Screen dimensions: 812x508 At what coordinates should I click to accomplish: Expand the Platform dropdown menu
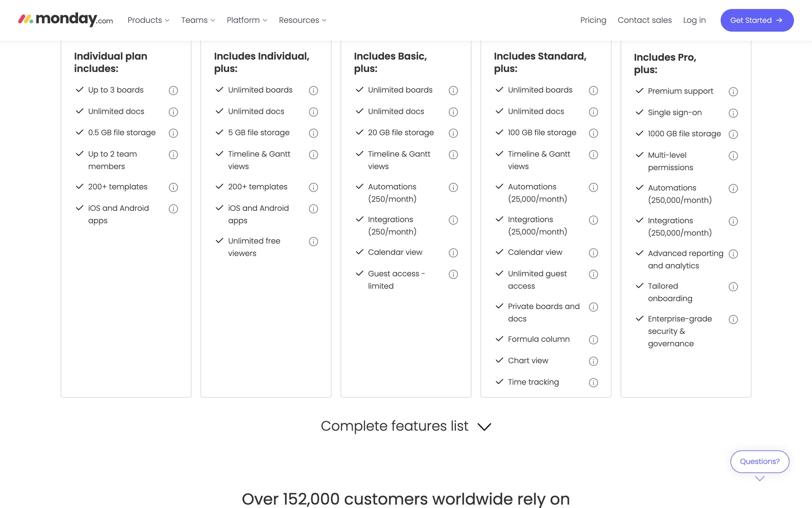point(247,20)
